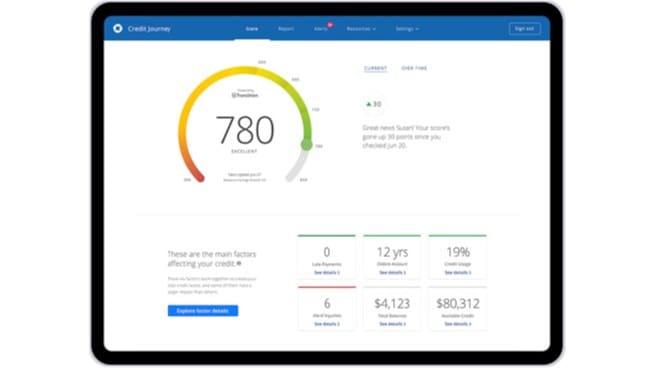Click the Credit Journey title
The height and width of the screenshot is (368, 654).
149,29
